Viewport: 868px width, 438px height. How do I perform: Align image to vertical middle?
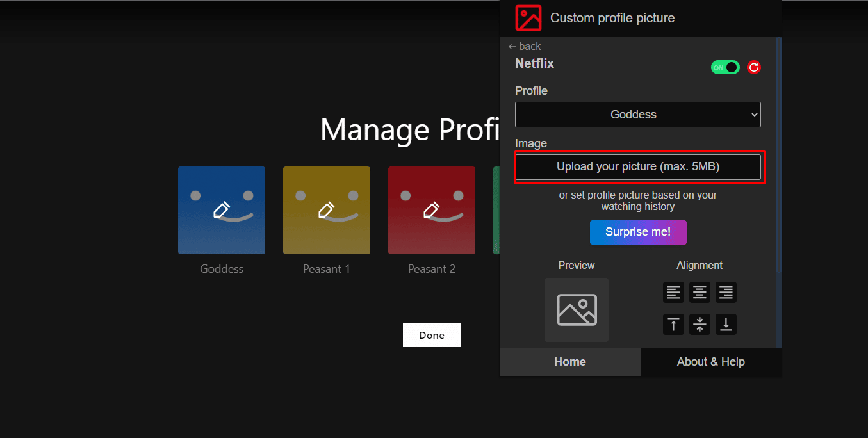click(x=700, y=324)
